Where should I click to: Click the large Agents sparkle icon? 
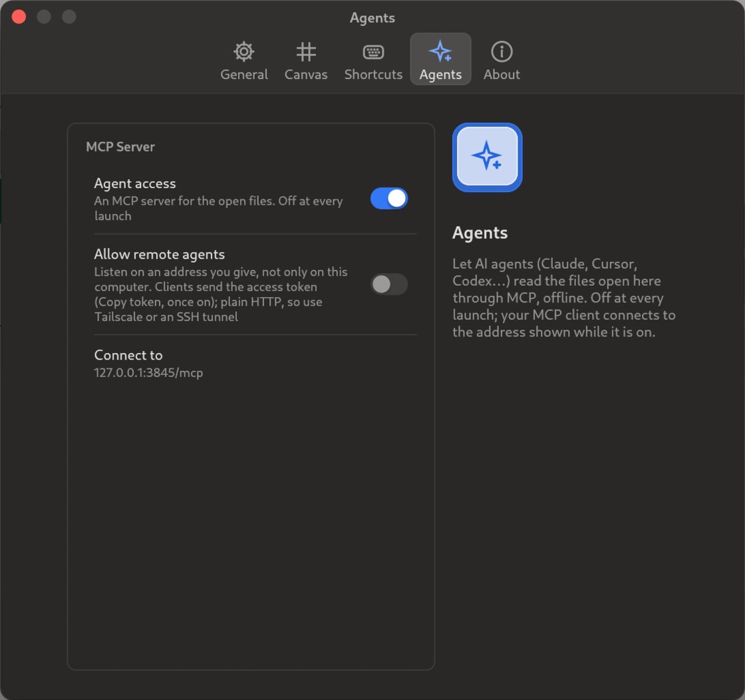[x=487, y=157]
